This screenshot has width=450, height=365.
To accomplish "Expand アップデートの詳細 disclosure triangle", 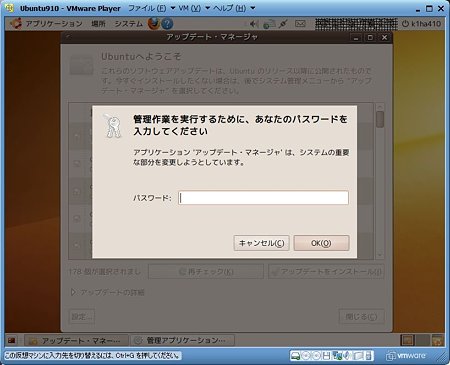I will [73, 292].
